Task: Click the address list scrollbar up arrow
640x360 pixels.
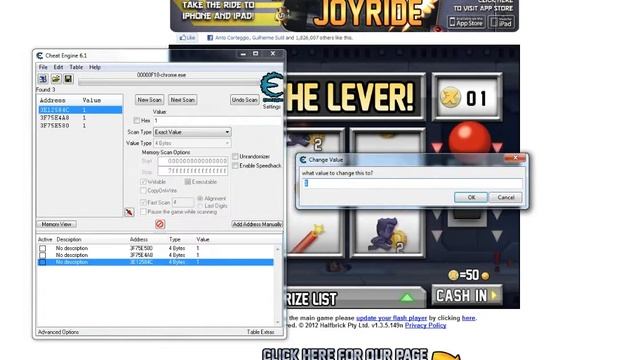Action: pos(278,249)
